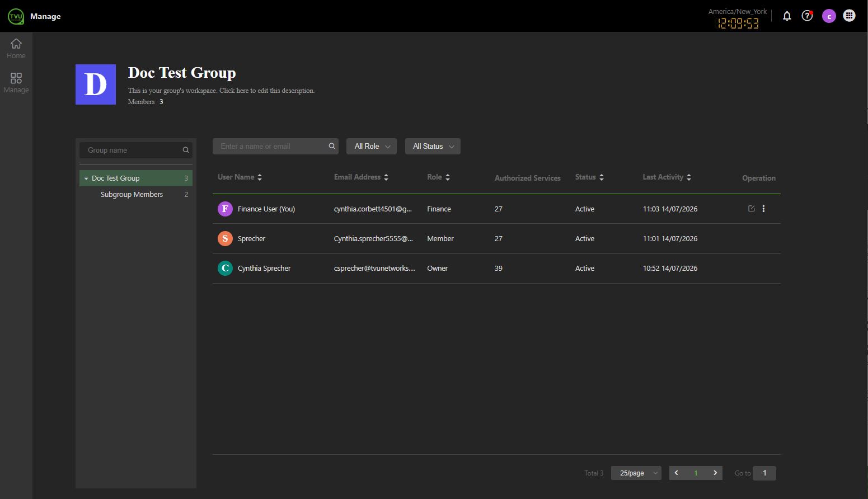Click the Doc Test Group title
The height and width of the screenshot is (499, 868).
click(x=182, y=73)
